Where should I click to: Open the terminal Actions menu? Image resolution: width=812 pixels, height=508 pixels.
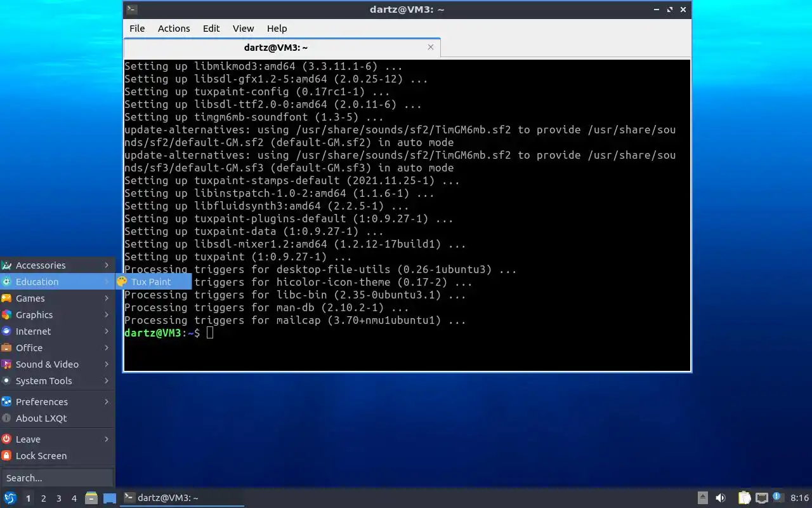pos(174,29)
